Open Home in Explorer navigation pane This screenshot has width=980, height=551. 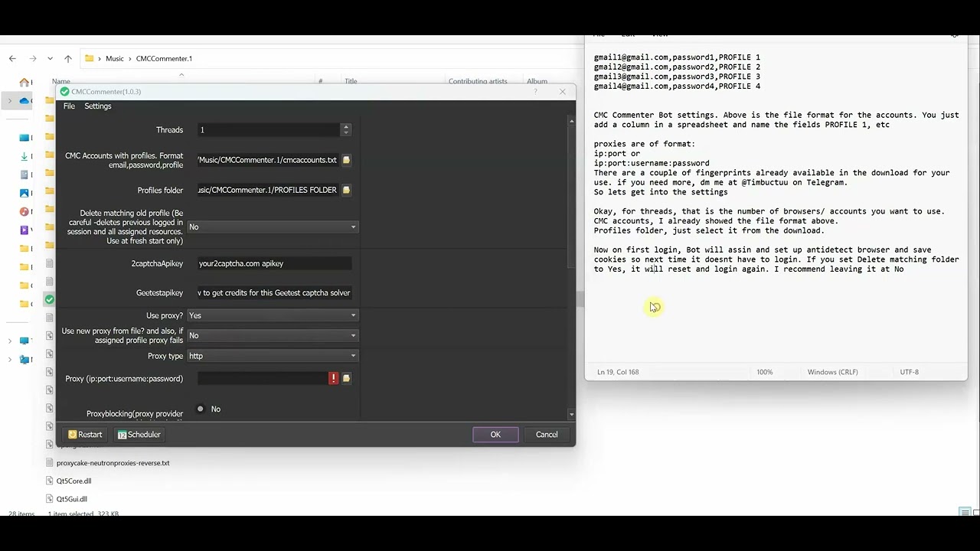click(x=25, y=82)
